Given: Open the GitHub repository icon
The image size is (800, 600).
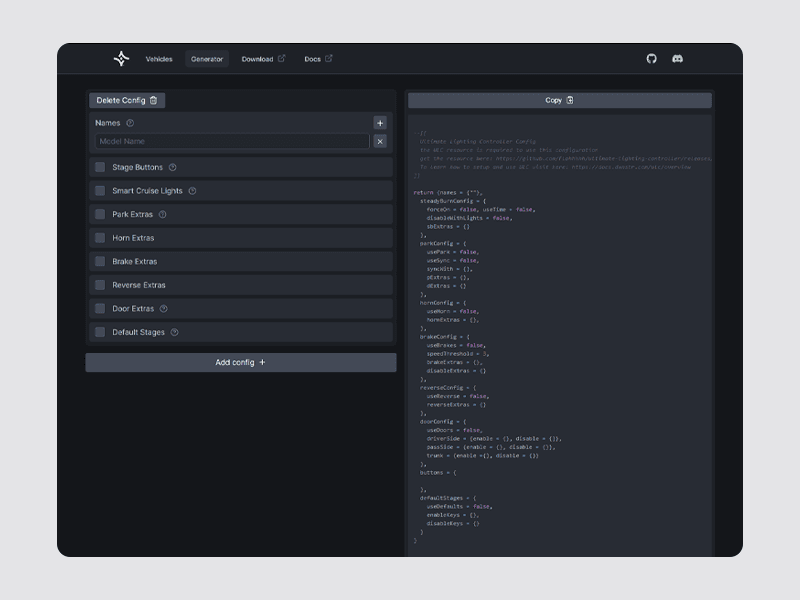Looking at the screenshot, I should click(652, 59).
